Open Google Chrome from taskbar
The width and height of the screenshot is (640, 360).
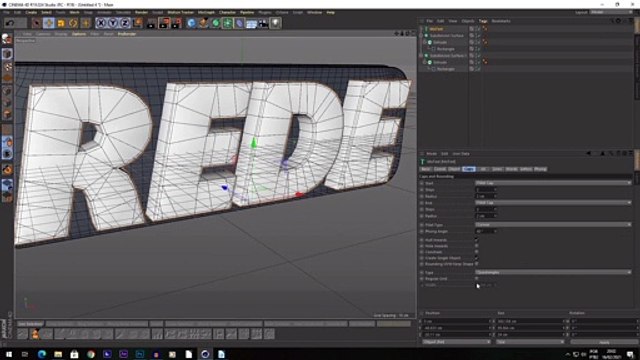click(91, 354)
